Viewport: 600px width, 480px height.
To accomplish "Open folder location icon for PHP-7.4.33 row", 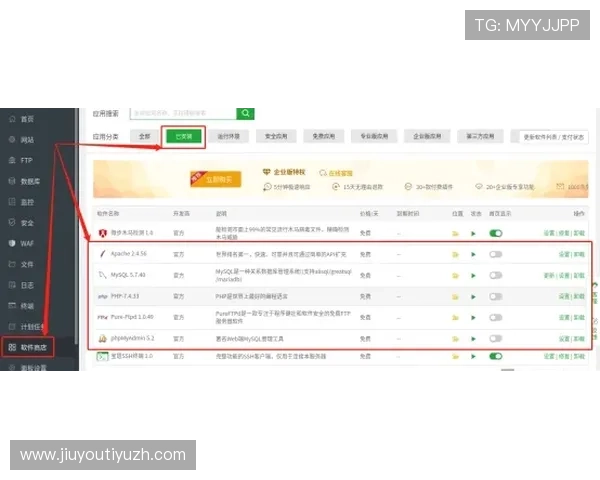I will (455, 297).
